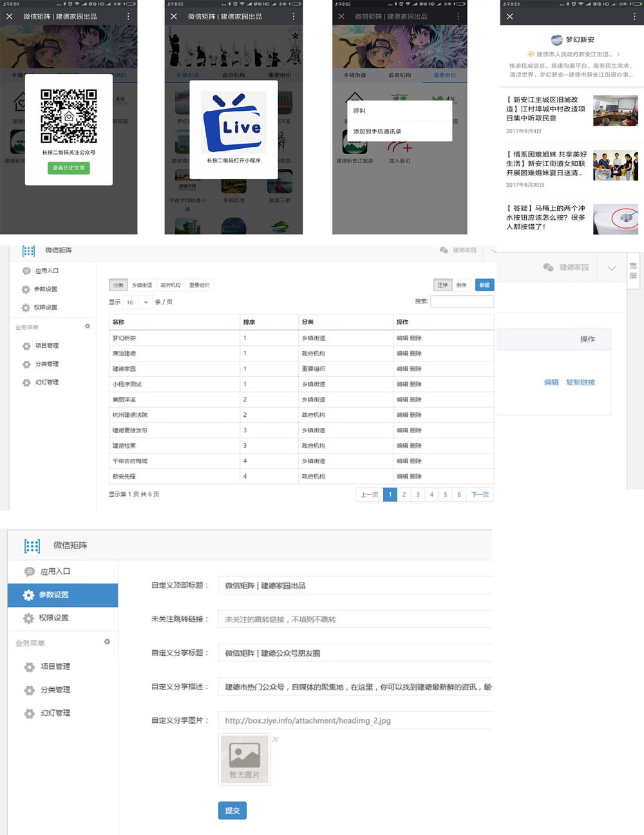The width and height of the screenshot is (644, 835).
Task: Remove the share image using the x icon
Action: click(x=276, y=740)
